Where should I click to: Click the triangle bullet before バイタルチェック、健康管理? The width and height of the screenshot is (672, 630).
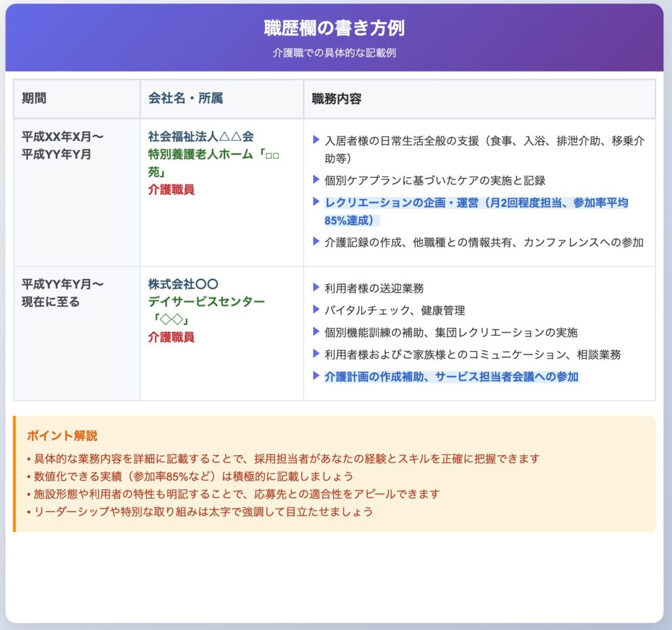(316, 309)
